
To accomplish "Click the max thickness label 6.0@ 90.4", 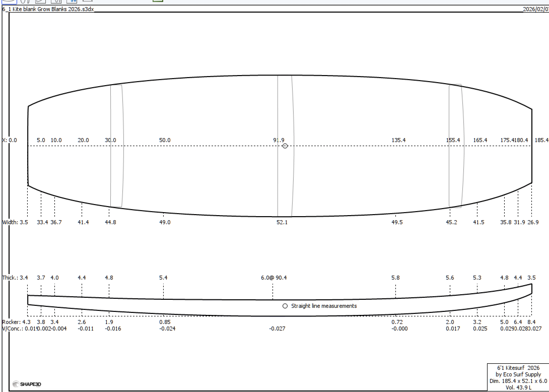I will coord(274,278).
